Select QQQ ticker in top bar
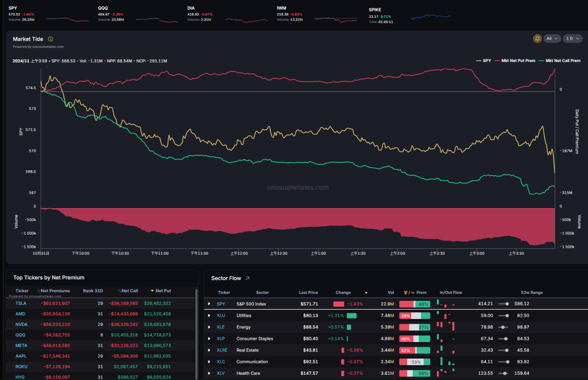The width and height of the screenshot is (588, 380). coord(103,9)
